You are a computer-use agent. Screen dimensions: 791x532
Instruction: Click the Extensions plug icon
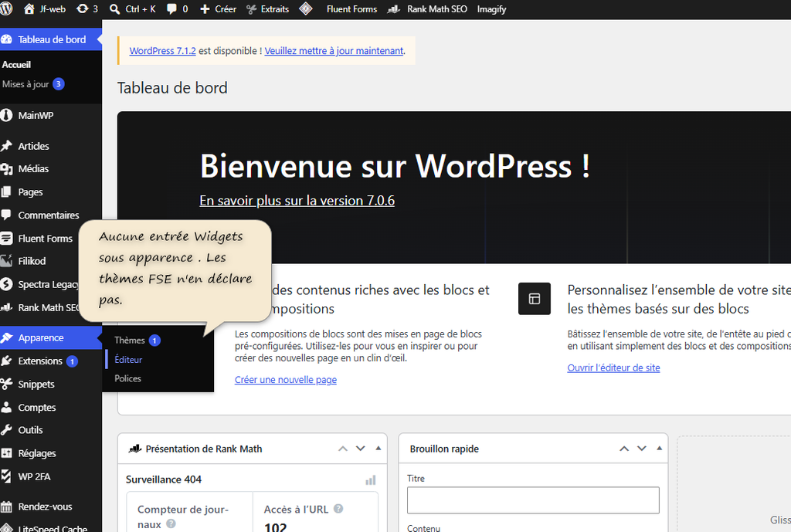6,361
